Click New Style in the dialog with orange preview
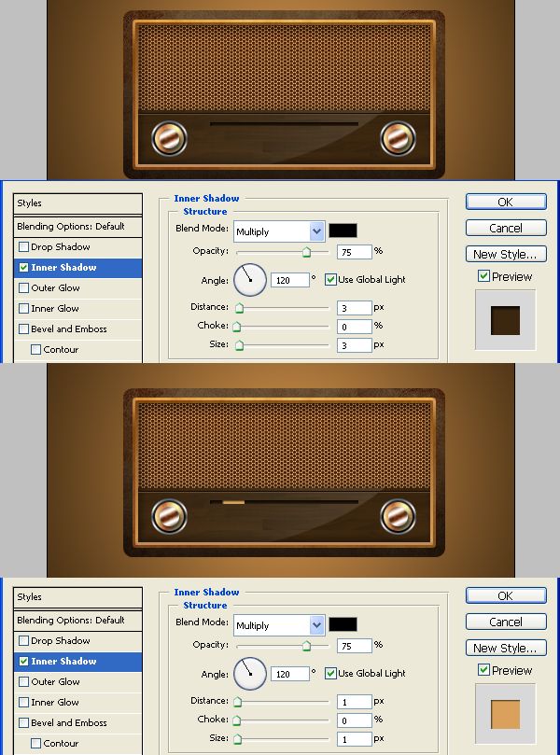The height and width of the screenshot is (755, 560). pyautogui.click(x=506, y=648)
